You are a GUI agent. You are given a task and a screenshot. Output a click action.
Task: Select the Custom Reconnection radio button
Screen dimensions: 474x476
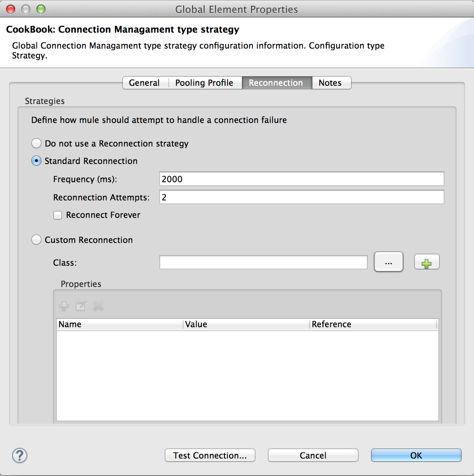coord(36,240)
